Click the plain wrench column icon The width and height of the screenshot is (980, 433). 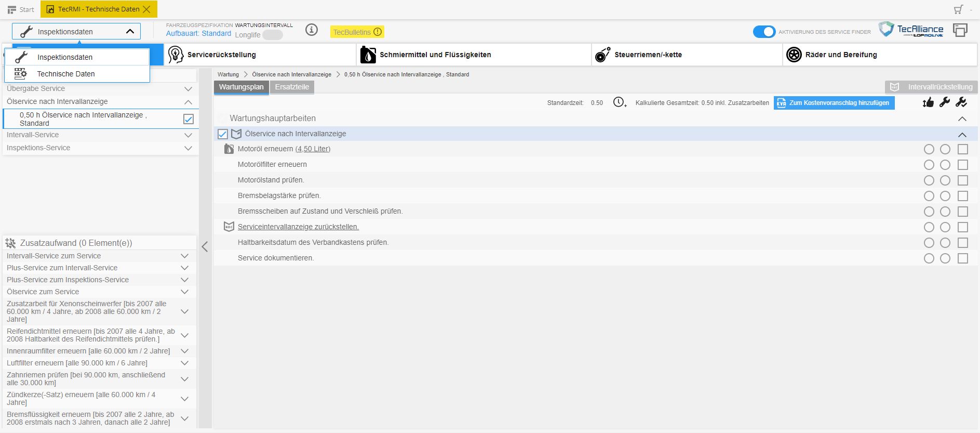(x=945, y=102)
